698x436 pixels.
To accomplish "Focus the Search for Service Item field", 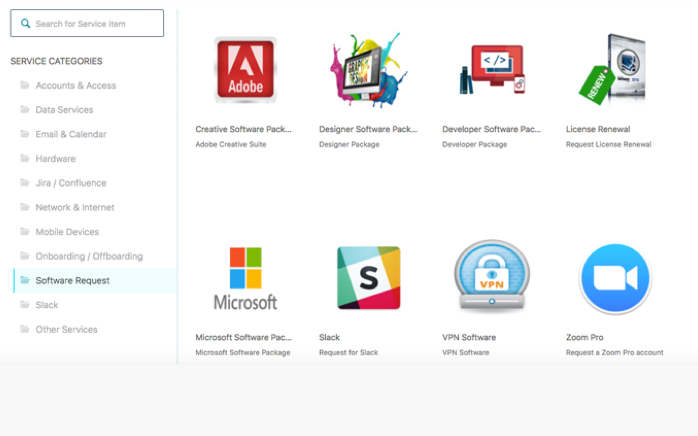I will click(x=95, y=23).
